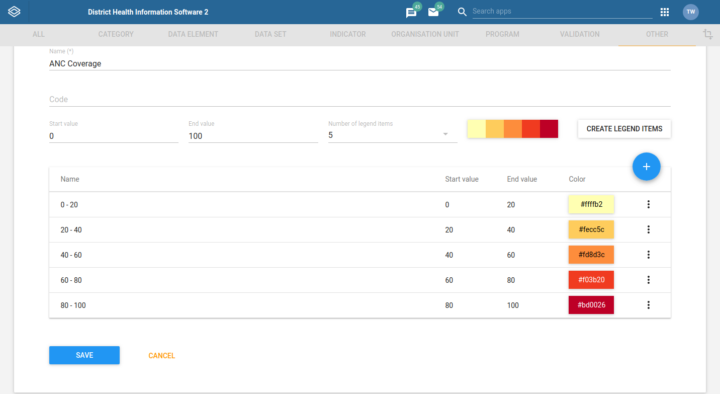
Task: Click the End value column header
Action: click(522, 179)
